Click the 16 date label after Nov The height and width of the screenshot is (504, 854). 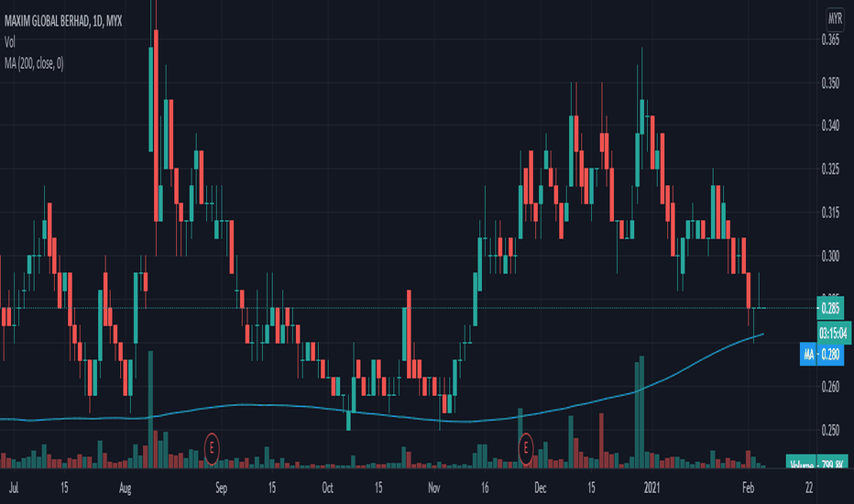[x=485, y=488]
